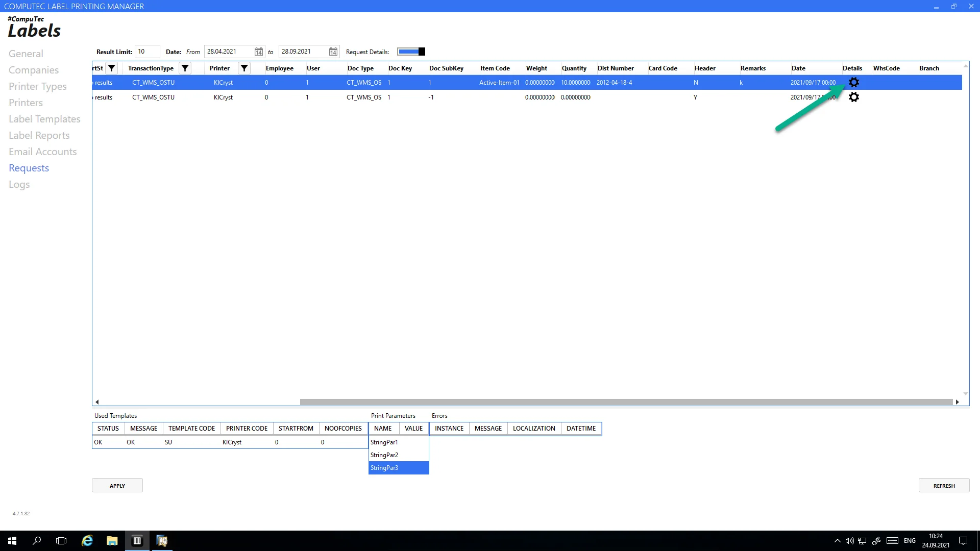Open the From date calendar picker
980x551 pixels.
pos(259,52)
